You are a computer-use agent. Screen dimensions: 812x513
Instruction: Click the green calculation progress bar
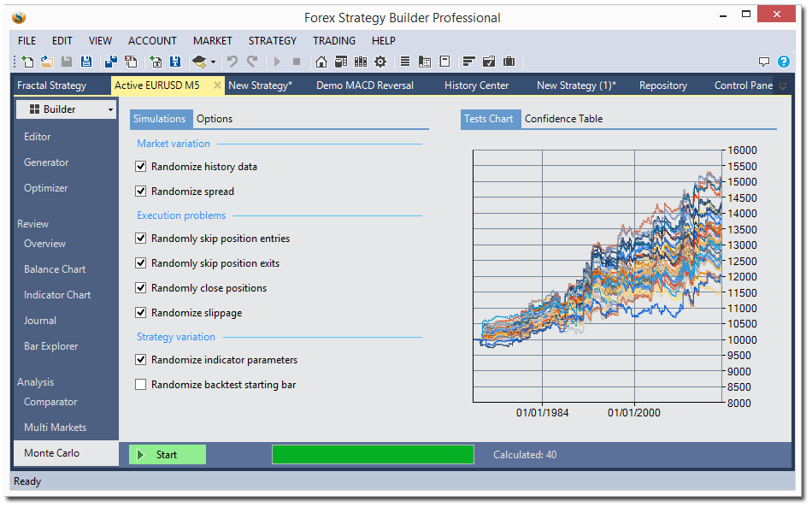click(x=372, y=454)
